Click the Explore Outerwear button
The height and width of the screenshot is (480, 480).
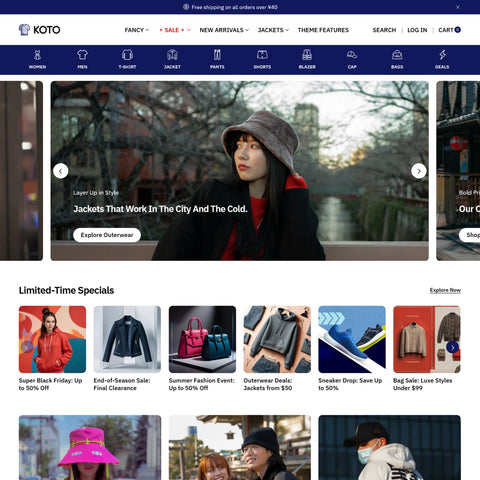tap(107, 235)
